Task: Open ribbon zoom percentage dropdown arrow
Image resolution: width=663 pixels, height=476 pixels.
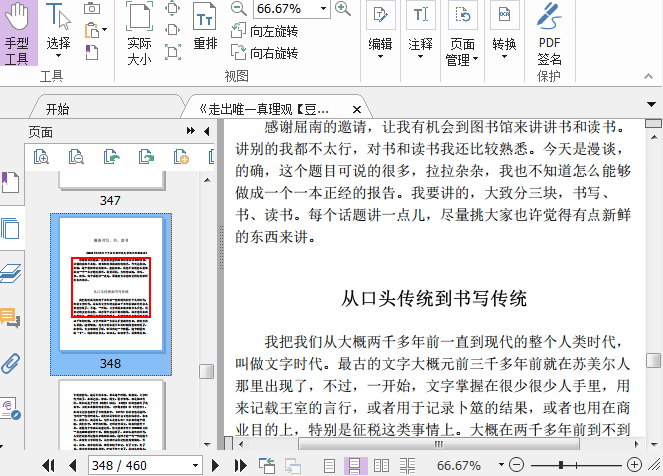Action: (323, 9)
